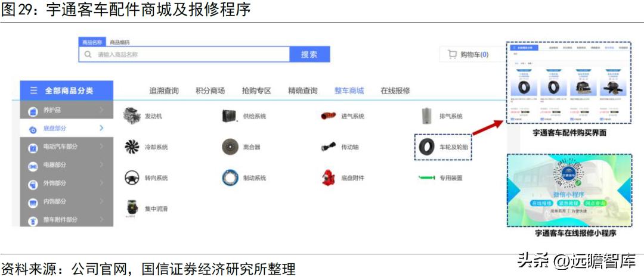644x277 pixels.
Task: Click the blue 搜索 button
Action: tap(309, 54)
